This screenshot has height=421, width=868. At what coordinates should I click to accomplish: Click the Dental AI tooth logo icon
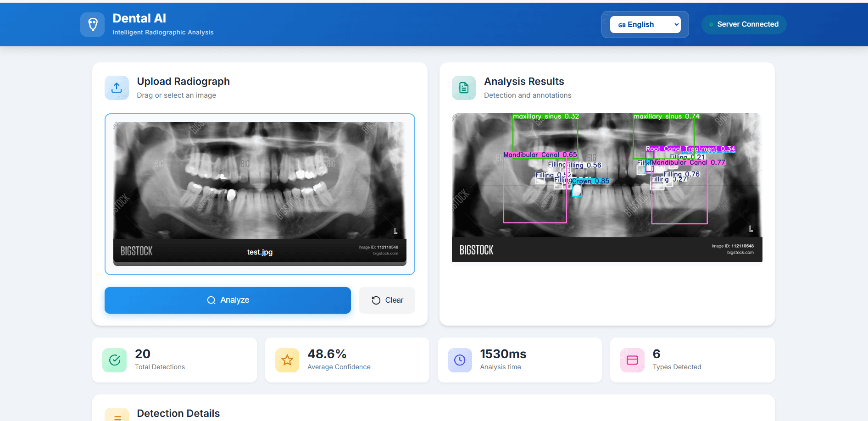pos(93,24)
